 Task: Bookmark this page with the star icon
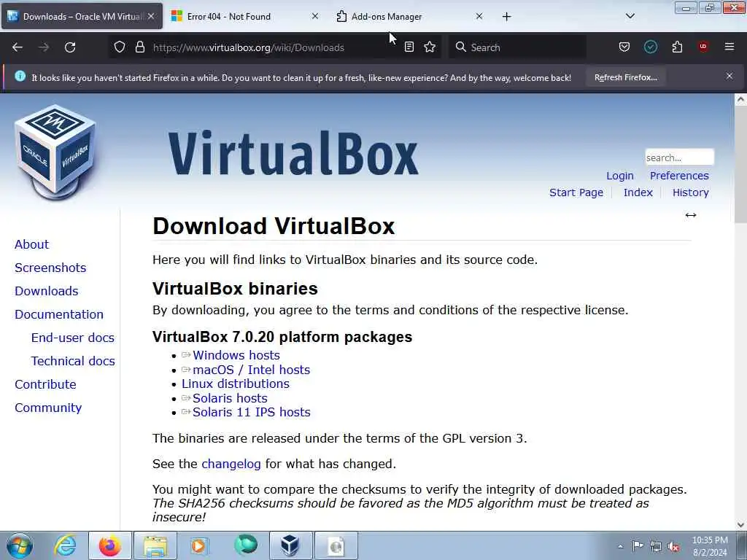click(430, 47)
